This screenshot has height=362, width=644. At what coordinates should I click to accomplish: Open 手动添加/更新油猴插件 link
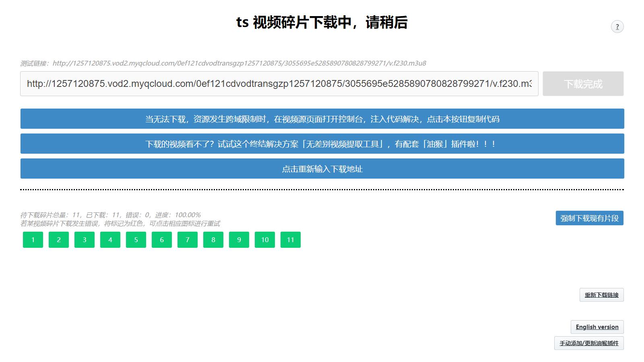click(x=589, y=343)
